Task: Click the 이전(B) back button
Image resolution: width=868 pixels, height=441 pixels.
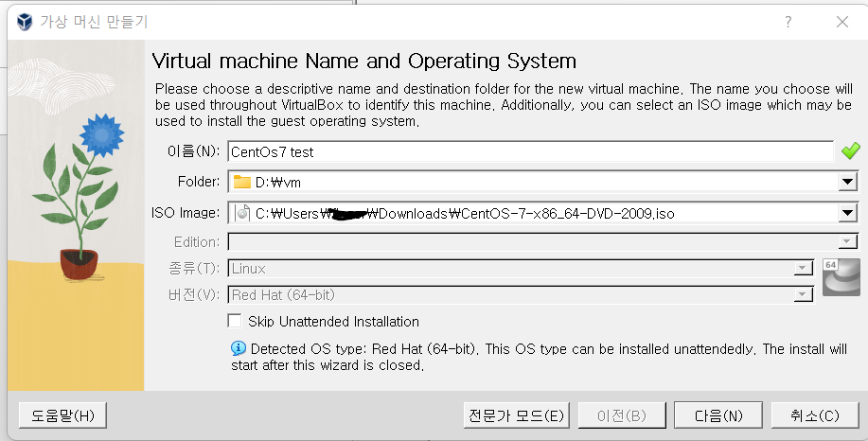Action: (622, 415)
